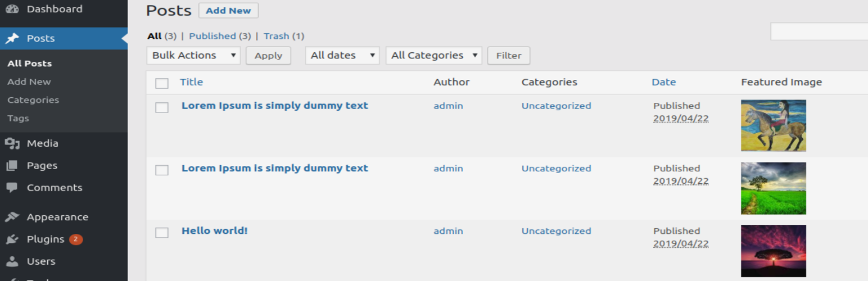This screenshot has width=868, height=281.
Task: Open the All Categories dropdown
Action: pyautogui.click(x=433, y=56)
